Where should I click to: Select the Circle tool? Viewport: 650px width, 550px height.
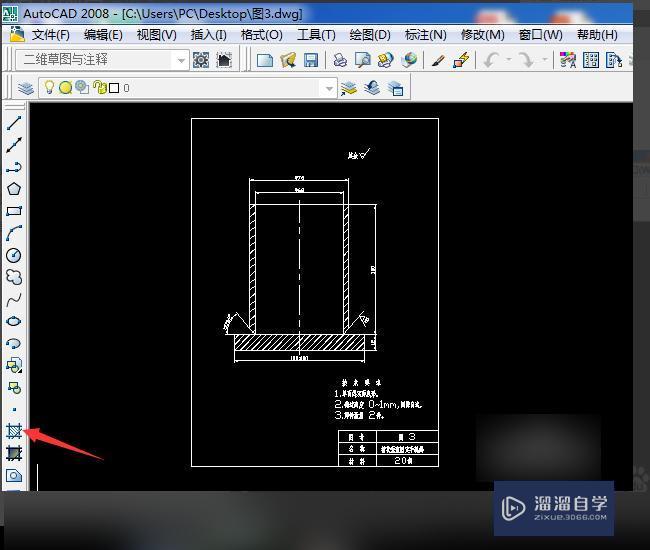tap(14, 255)
